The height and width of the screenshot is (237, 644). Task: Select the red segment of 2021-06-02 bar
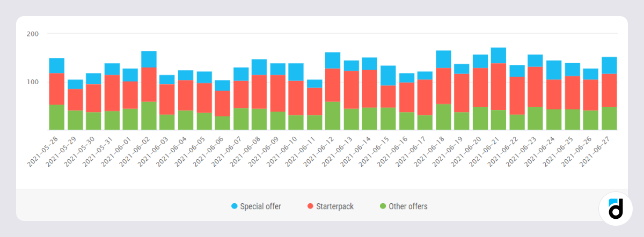[149, 84]
